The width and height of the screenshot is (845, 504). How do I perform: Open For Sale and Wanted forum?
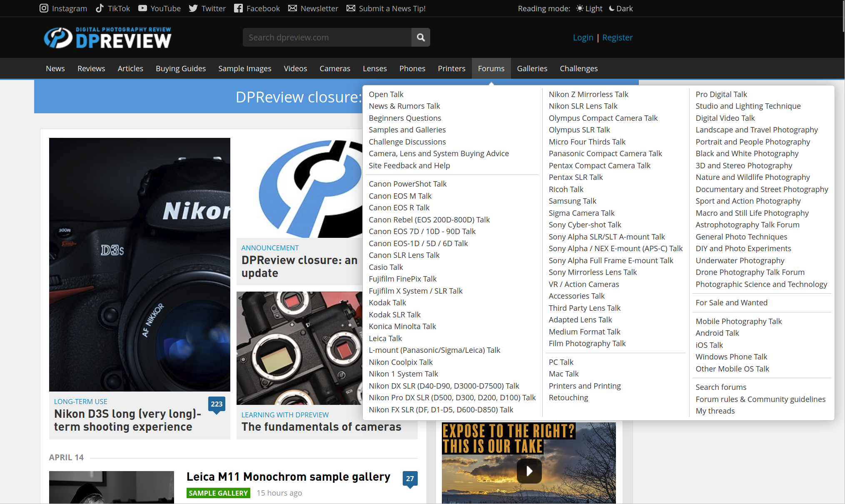pyautogui.click(x=731, y=302)
